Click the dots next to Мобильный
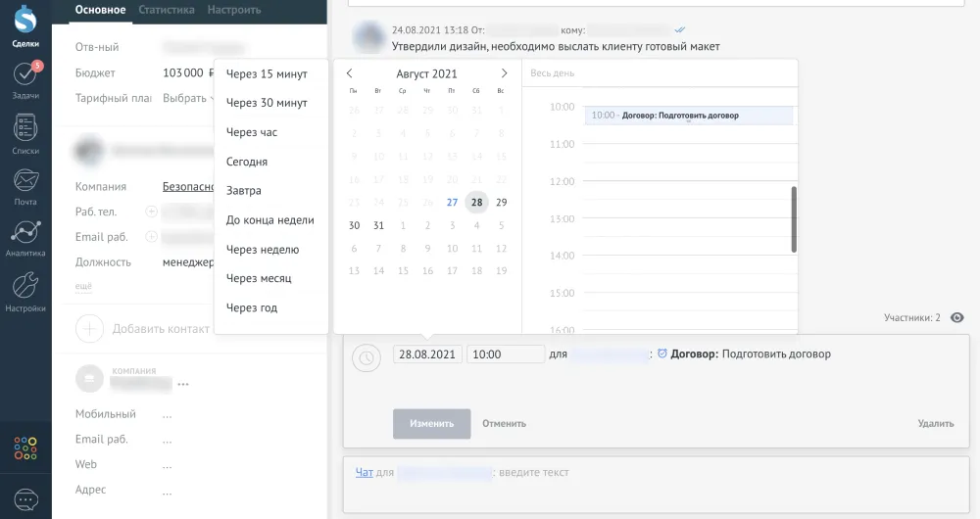Viewport: 980px width, 519px height. [x=167, y=416]
